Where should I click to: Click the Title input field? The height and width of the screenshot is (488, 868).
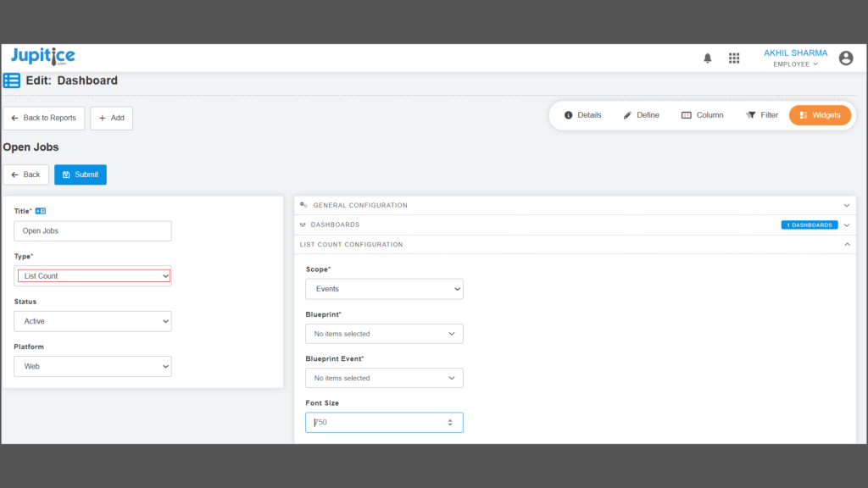click(x=92, y=231)
